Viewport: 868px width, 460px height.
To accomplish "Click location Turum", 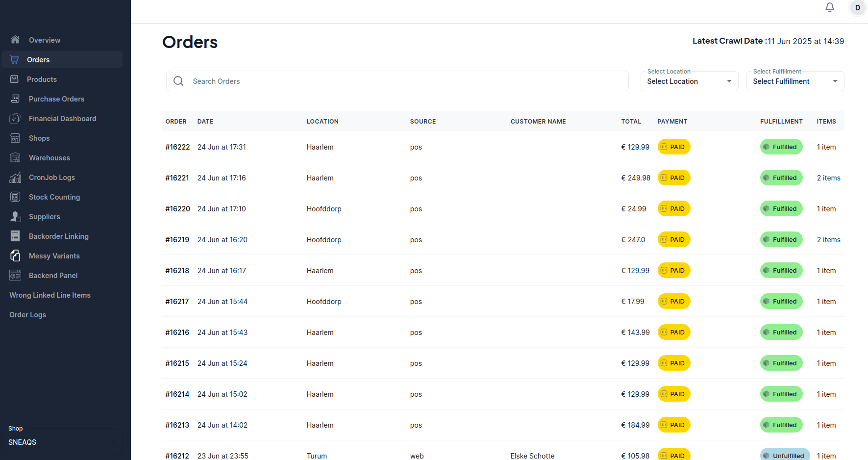I will point(317,456).
